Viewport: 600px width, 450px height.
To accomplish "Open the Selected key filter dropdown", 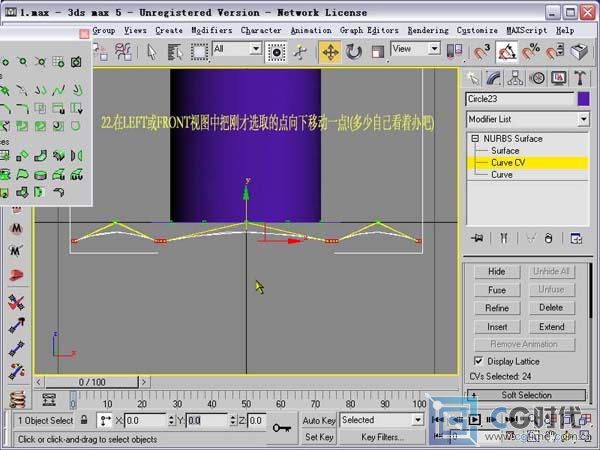I will pyautogui.click(x=382, y=420).
